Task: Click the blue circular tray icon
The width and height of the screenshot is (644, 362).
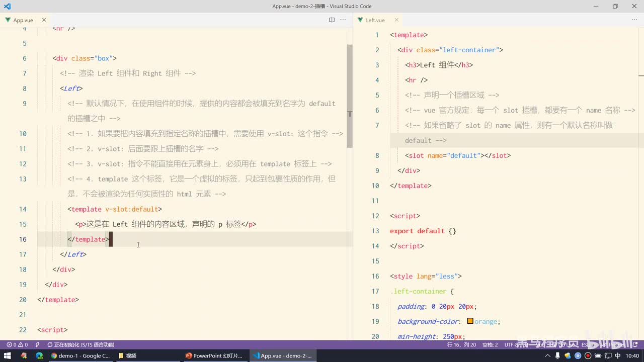Action: (x=578, y=355)
